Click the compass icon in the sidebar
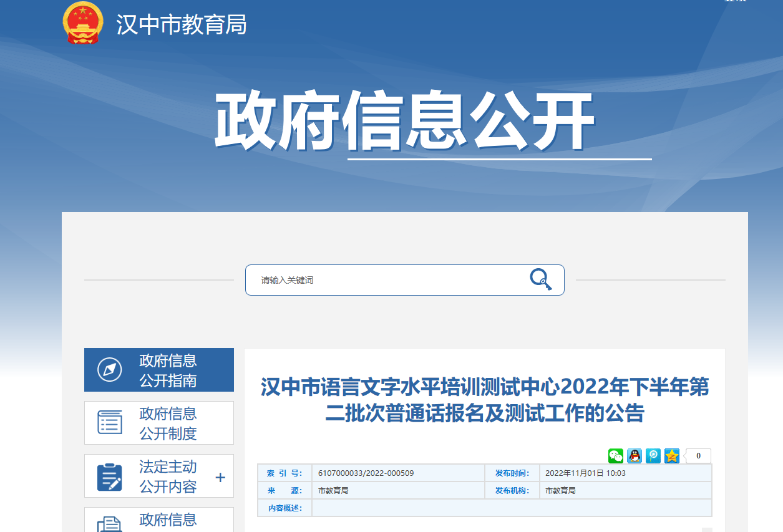The height and width of the screenshot is (532, 783). [x=110, y=370]
